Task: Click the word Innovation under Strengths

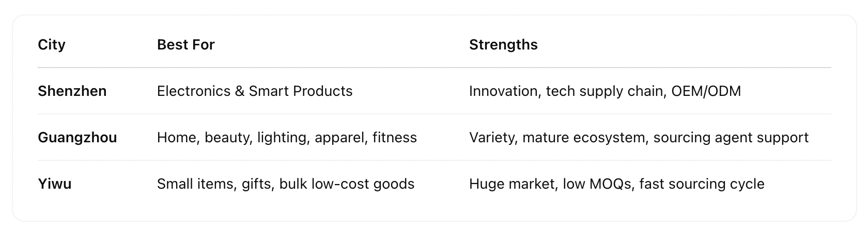Action: click(x=503, y=91)
